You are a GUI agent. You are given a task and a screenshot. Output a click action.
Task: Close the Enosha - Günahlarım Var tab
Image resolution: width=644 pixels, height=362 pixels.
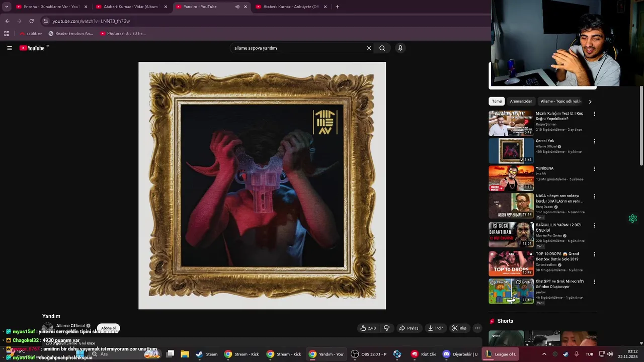86,7
